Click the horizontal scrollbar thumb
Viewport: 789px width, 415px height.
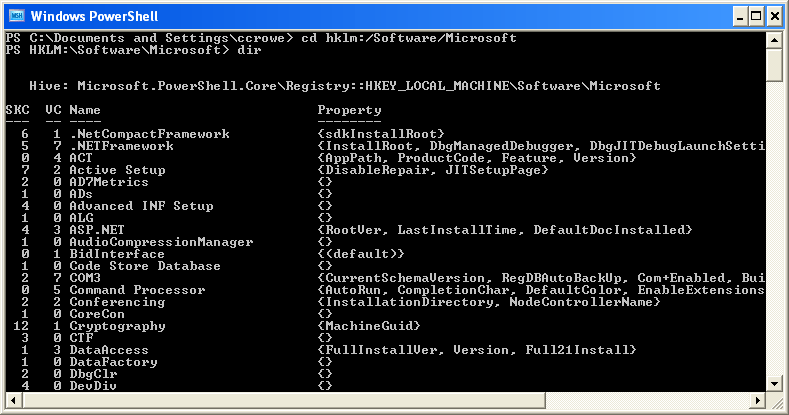point(283,401)
